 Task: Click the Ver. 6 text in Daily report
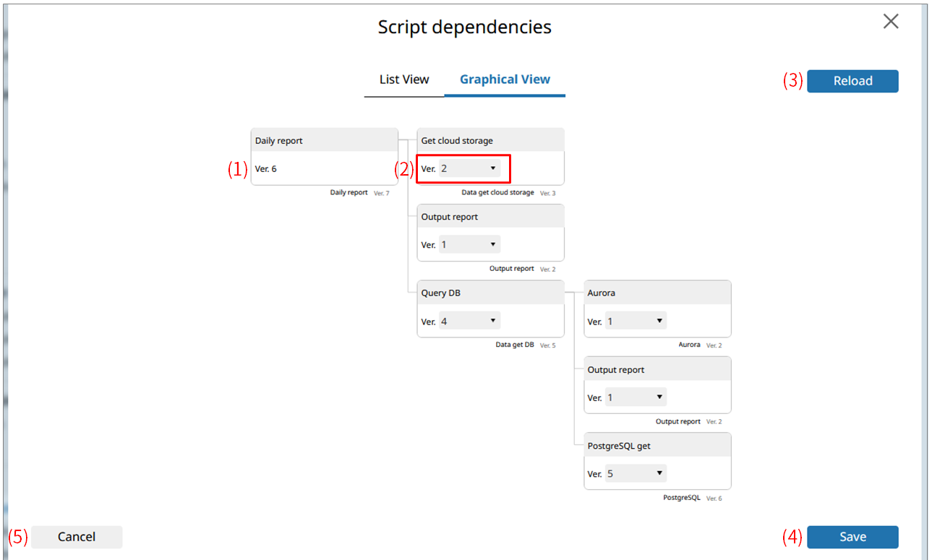[266, 169]
